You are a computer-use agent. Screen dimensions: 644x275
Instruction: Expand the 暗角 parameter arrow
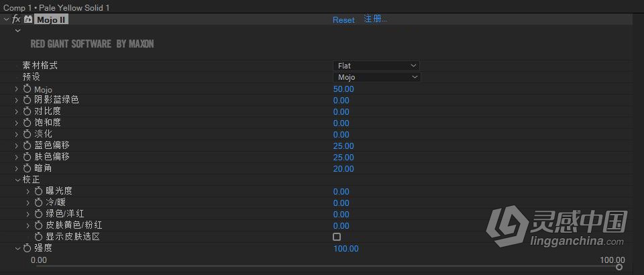click(17, 168)
